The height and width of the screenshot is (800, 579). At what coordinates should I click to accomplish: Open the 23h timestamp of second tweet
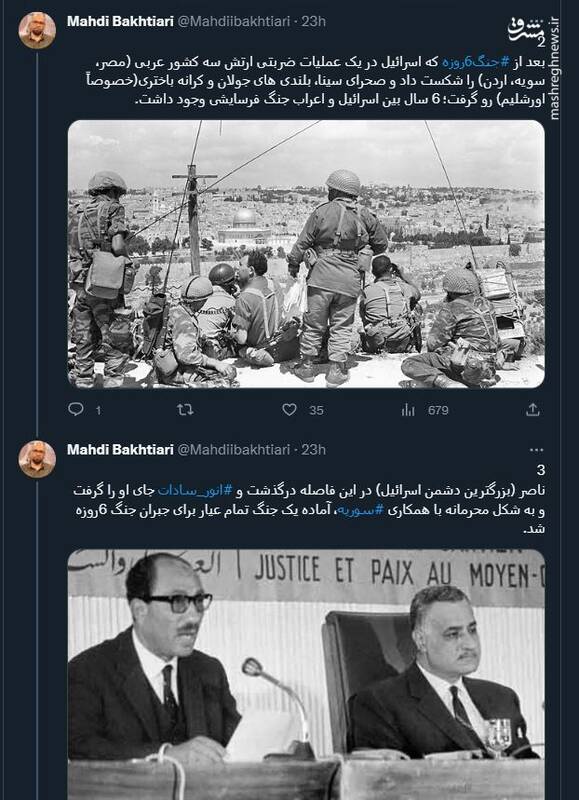(313, 449)
